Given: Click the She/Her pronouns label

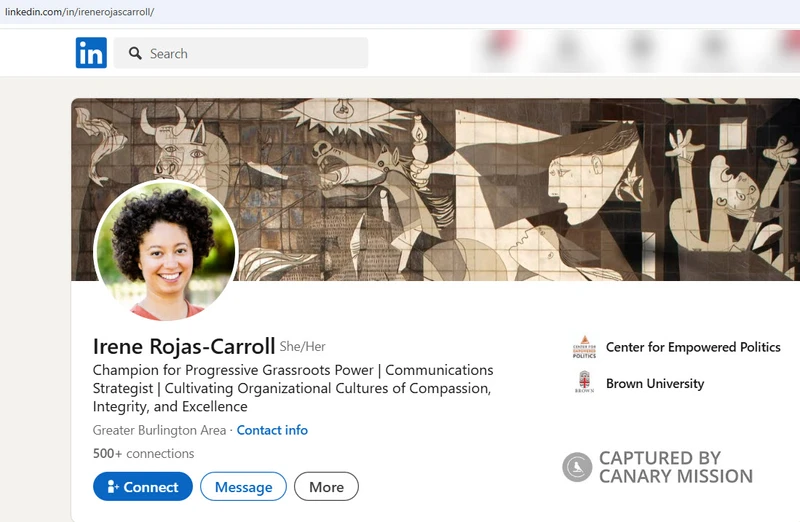Looking at the screenshot, I should (x=303, y=347).
